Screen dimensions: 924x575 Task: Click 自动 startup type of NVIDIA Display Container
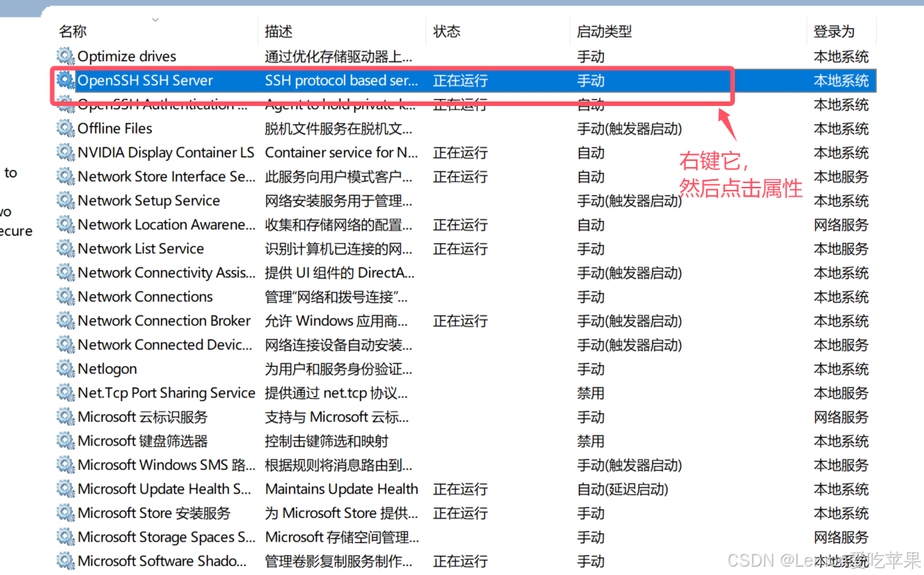click(591, 153)
